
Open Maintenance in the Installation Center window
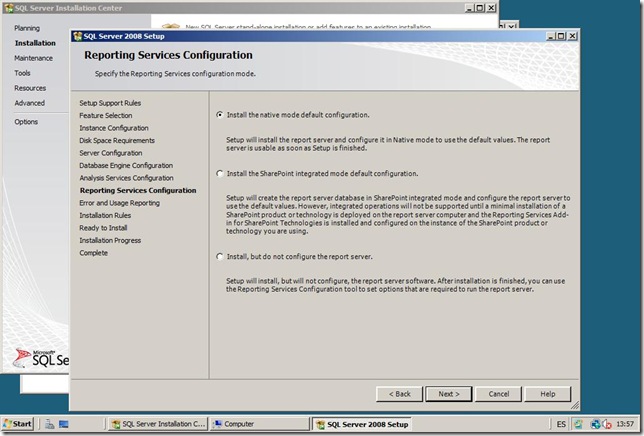[x=33, y=58]
